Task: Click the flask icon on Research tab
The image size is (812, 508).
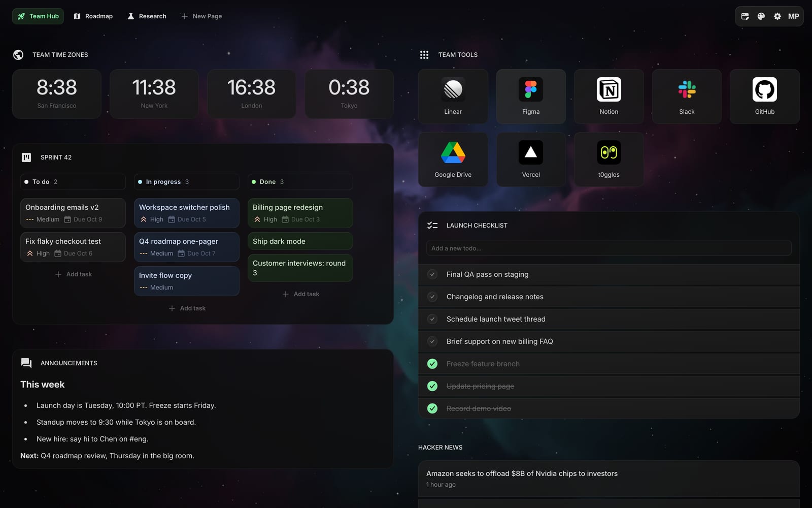Action: pyautogui.click(x=131, y=16)
